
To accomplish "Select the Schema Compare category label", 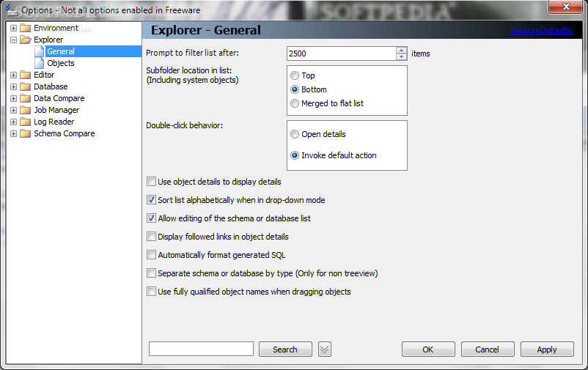I will [64, 133].
